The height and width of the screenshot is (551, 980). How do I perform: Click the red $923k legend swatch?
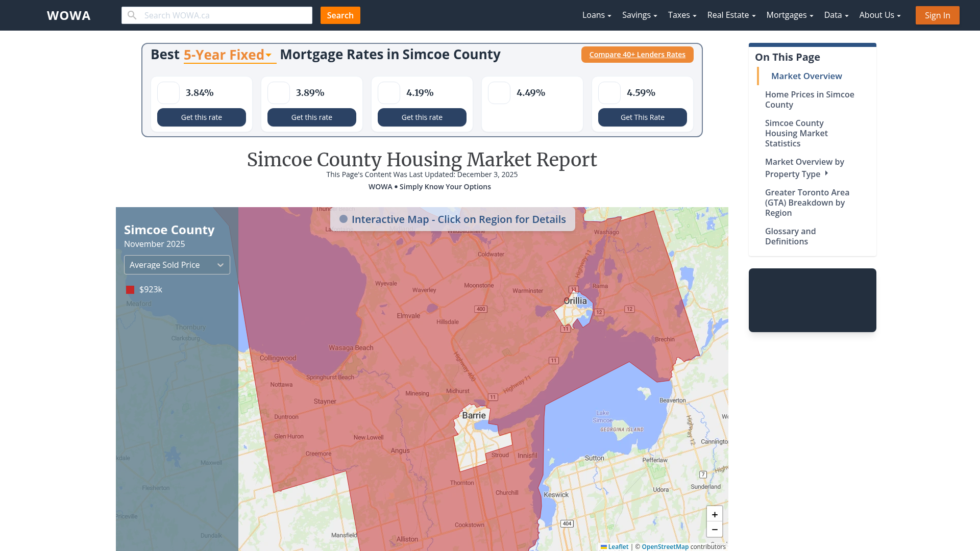coord(130,289)
